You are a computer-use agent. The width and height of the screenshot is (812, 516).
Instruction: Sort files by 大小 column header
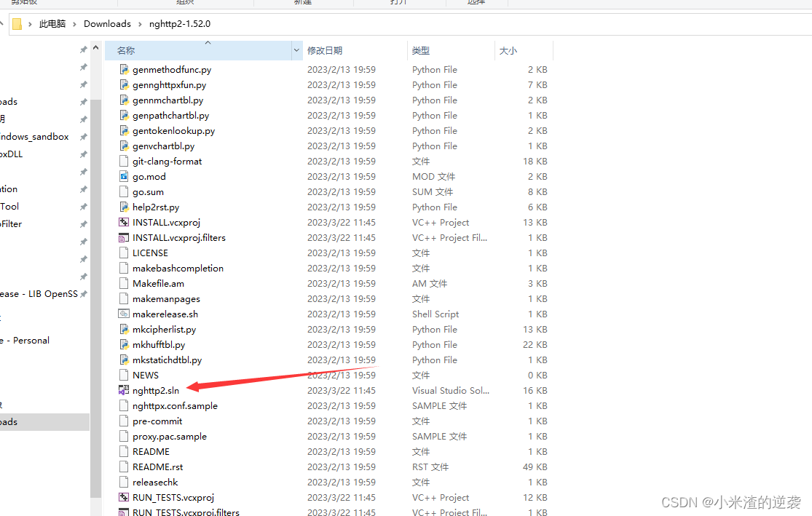click(508, 51)
